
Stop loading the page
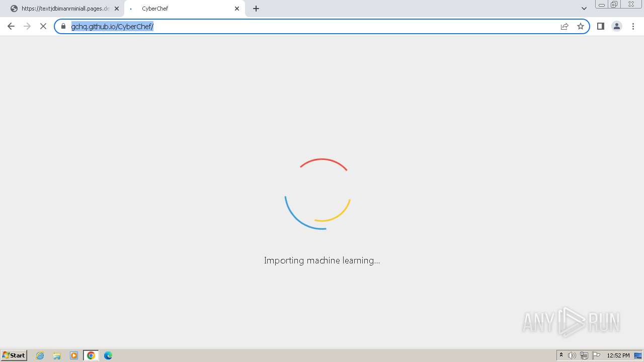(43, 26)
